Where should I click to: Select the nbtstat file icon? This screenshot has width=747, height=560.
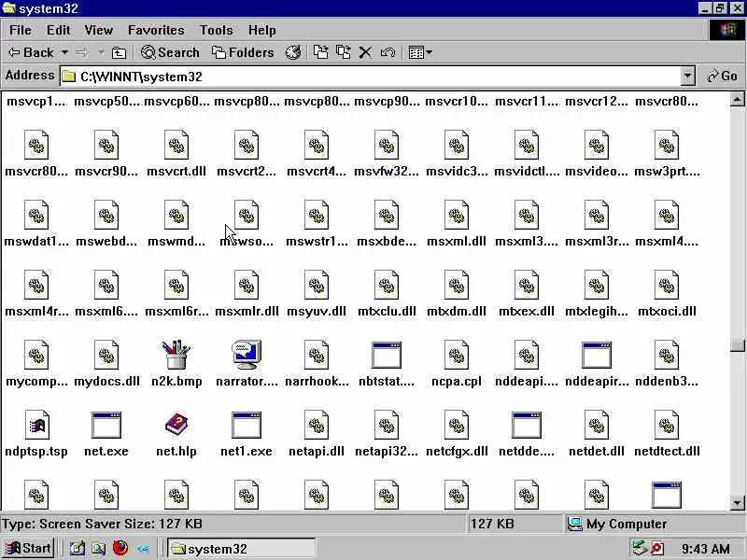point(387,355)
